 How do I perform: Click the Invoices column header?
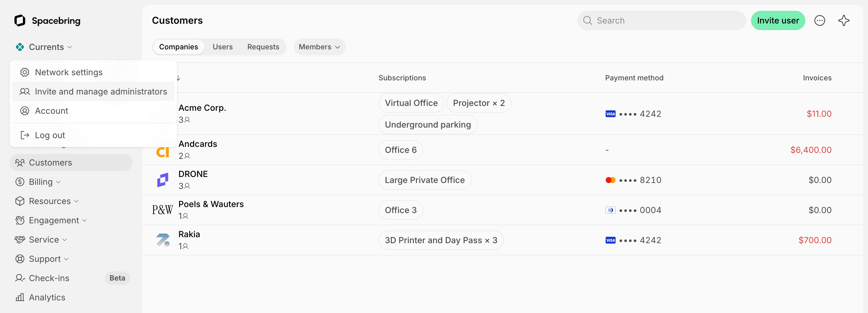[817, 78]
